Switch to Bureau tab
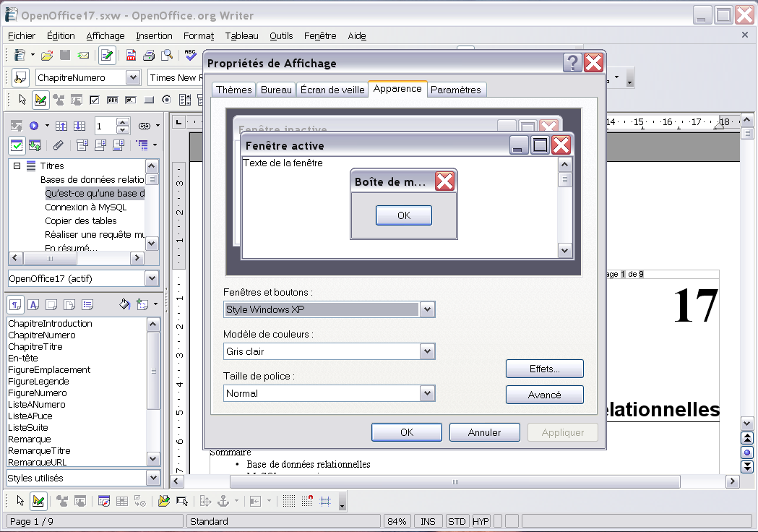 (276, 90)
